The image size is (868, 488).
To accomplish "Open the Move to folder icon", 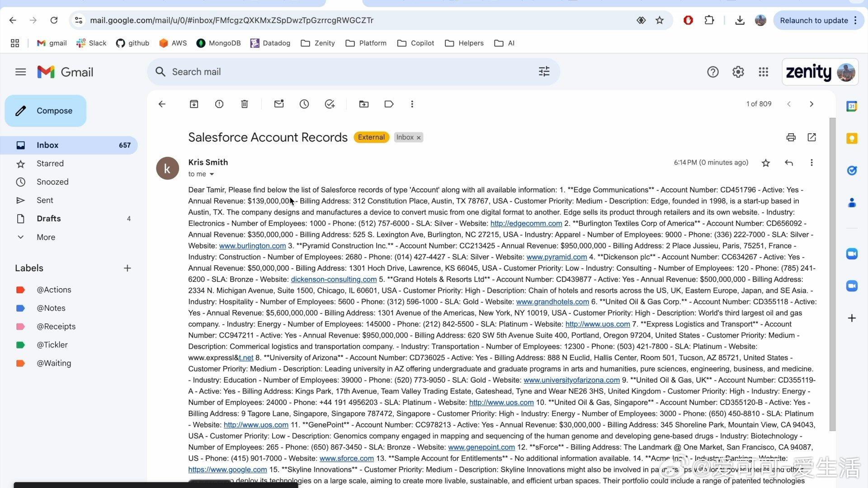I will (x=364, y=104).
